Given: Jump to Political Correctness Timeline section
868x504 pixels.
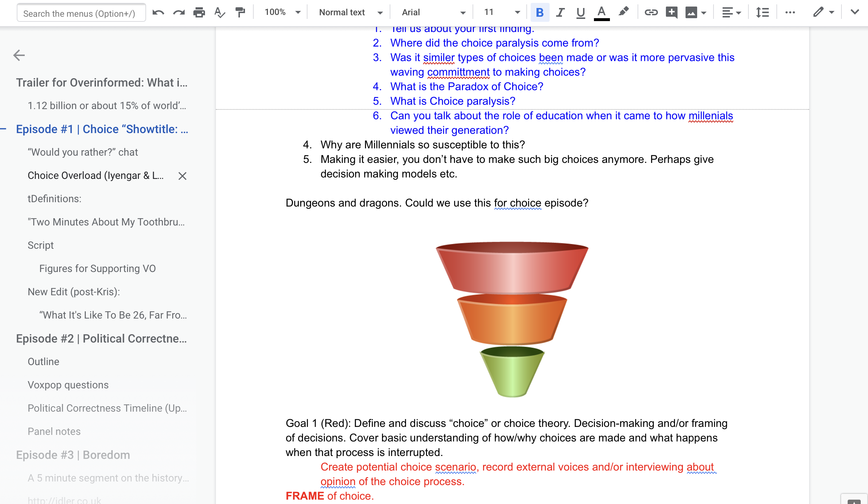Looking at the screenshot, I should pyautogui.click(x=107, y=408).
